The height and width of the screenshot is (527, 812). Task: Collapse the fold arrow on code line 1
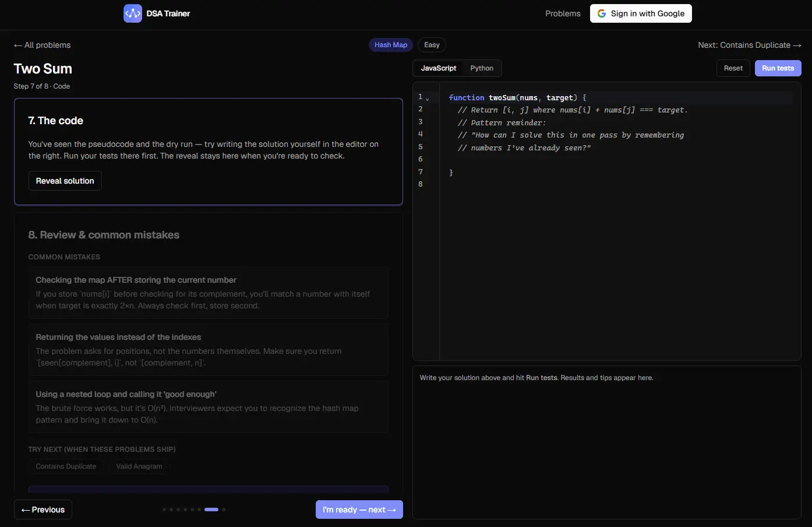(428, 98)
